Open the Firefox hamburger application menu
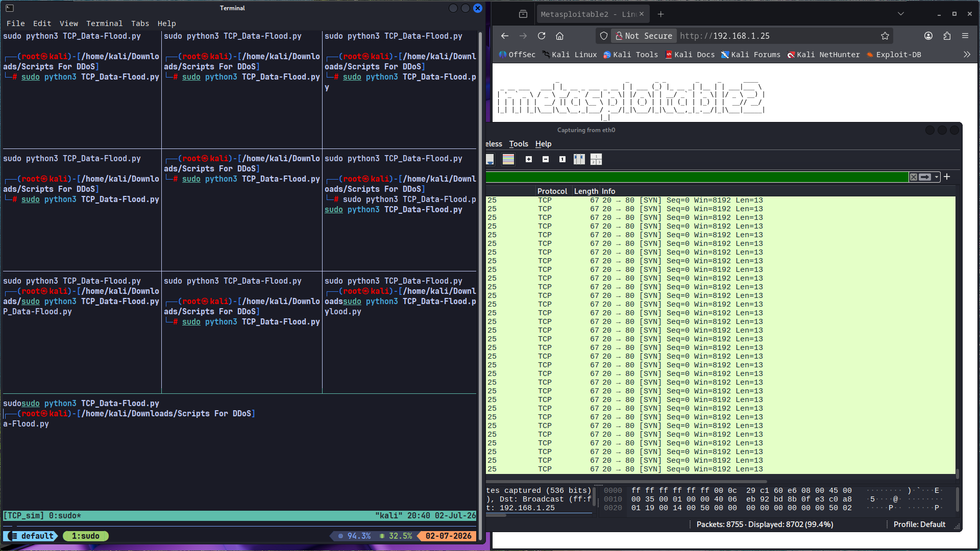This screenshot has height=551, width=980. tap(965, 36)
